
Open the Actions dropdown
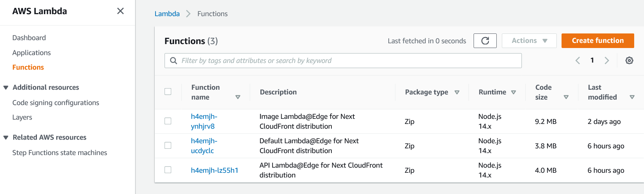click(529, 41)
